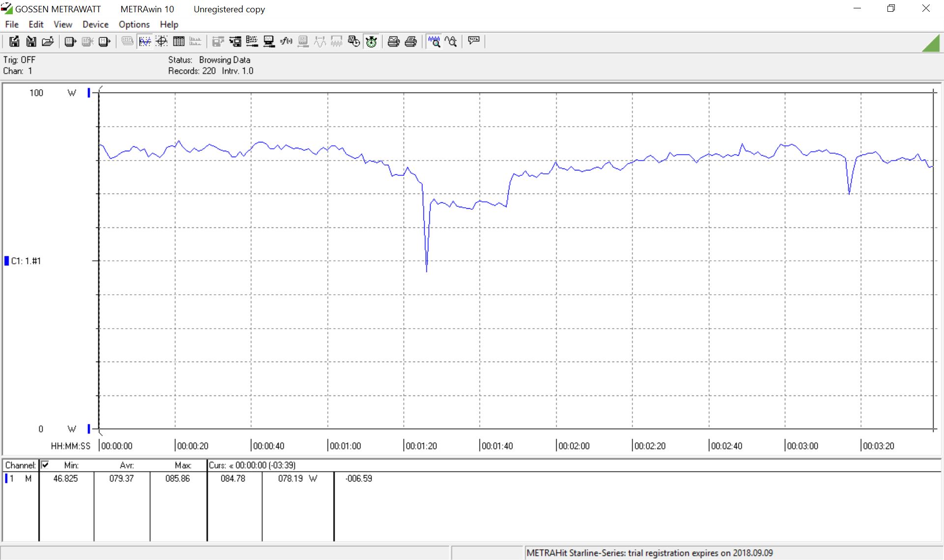Open the Help menu

tap(169, 25)
